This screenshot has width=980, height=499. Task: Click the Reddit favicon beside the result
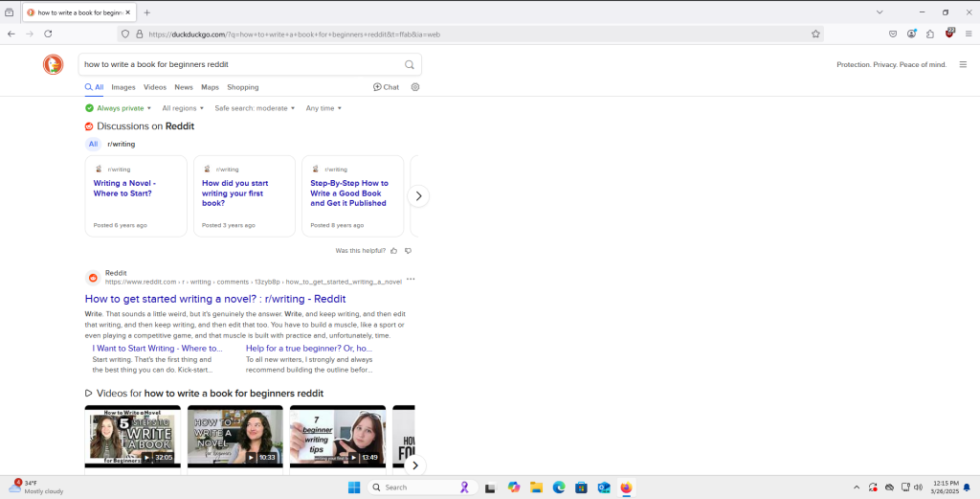coord(93,278)
